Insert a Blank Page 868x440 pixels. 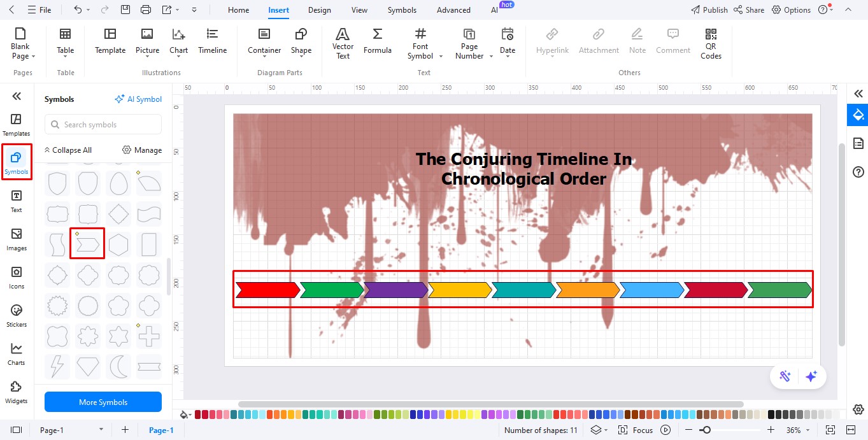tap(23, 43)
